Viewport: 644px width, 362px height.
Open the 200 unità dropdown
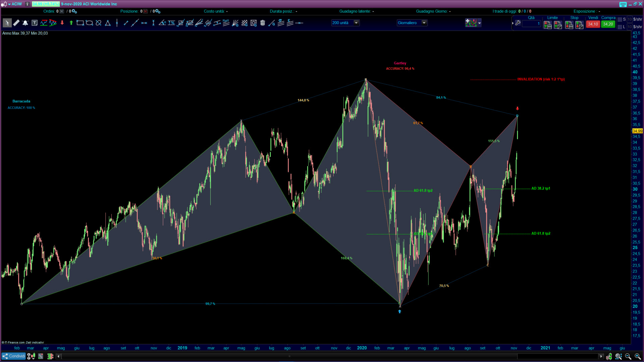[x=356, y=23]
